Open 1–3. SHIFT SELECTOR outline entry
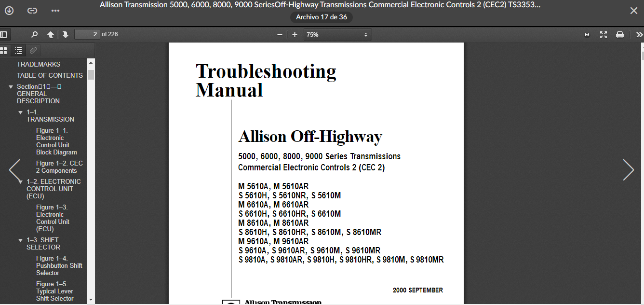Screen dimensions: 644x305 coord(43,244)
